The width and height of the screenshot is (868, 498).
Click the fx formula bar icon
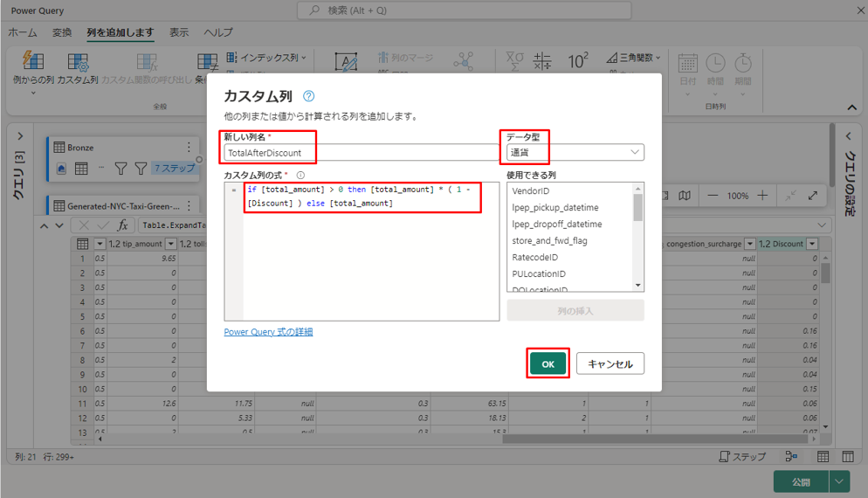point(123,225)
